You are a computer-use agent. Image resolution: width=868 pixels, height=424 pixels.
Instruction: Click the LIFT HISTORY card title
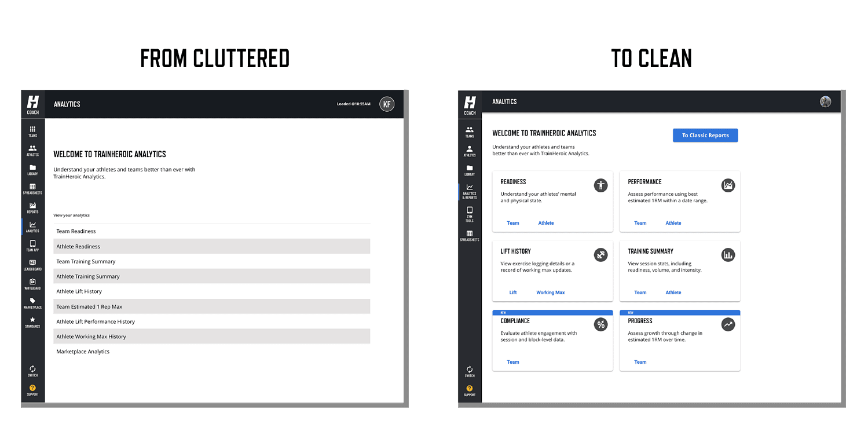(x=515, y=251)
